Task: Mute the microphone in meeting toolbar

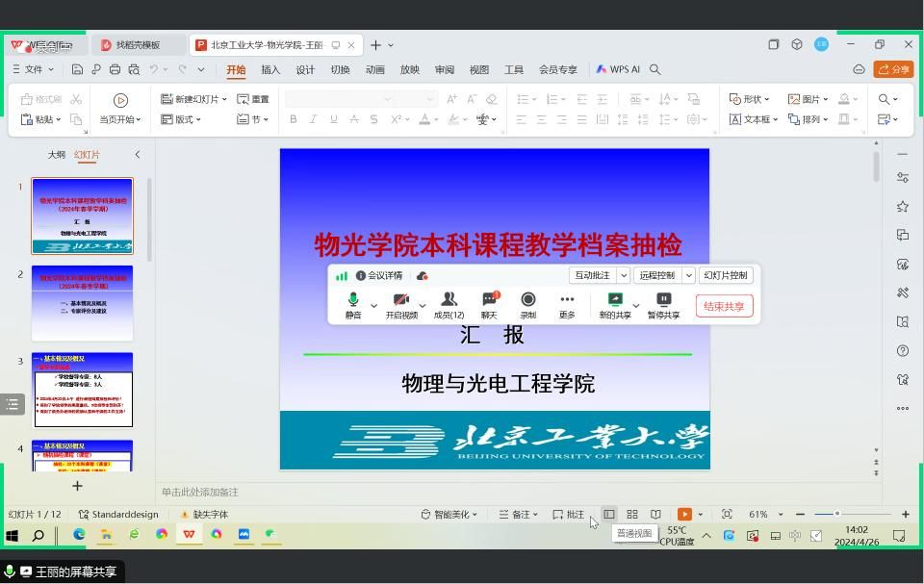Action: (x=353, y=304)
